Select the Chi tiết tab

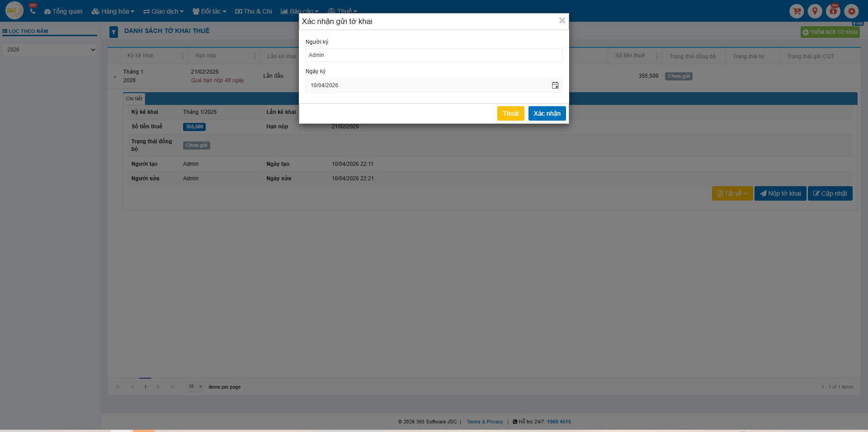click(x=134, y=99)
